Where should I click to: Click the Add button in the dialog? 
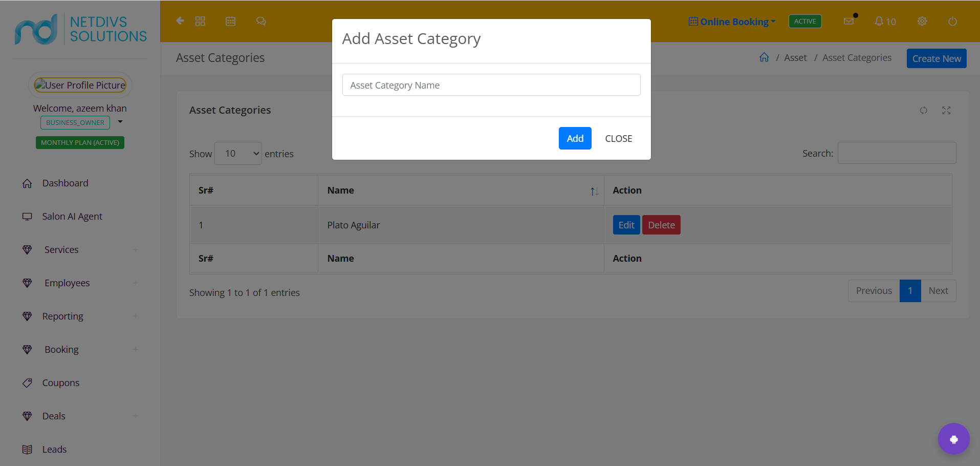(575, 138)
